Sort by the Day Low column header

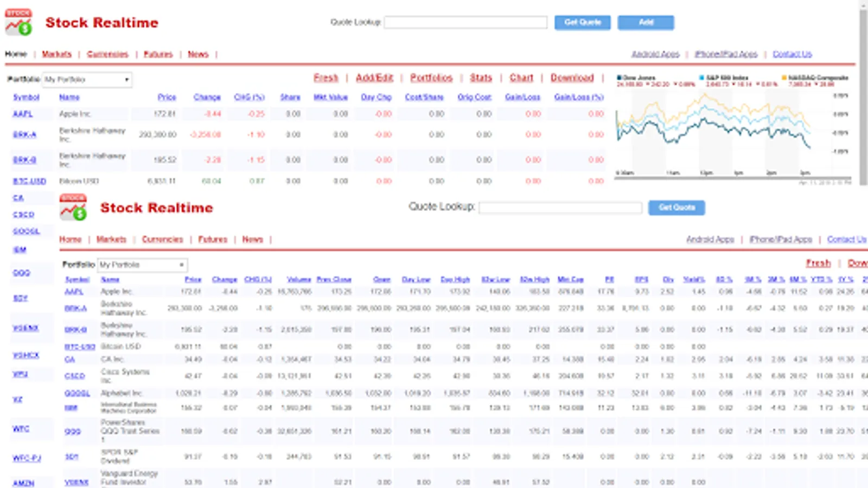416,279
